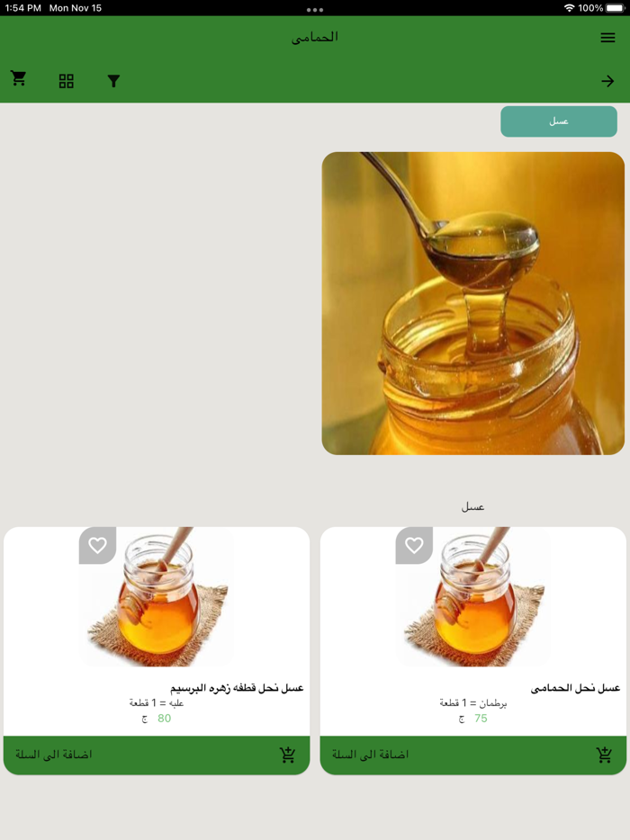
Task: Open the filter funnel icon
Action: pos(113,81)
